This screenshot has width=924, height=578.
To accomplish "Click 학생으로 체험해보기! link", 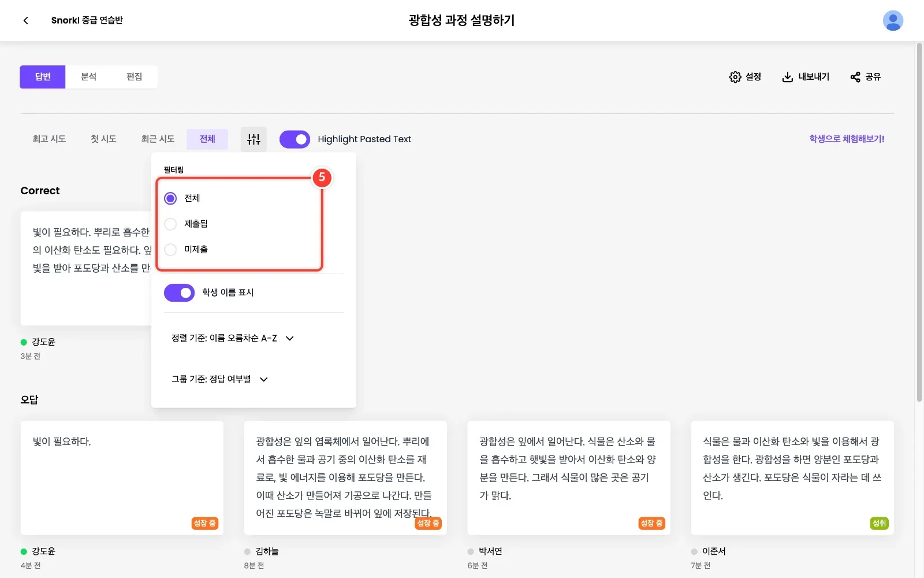I will tap(847, 139).
